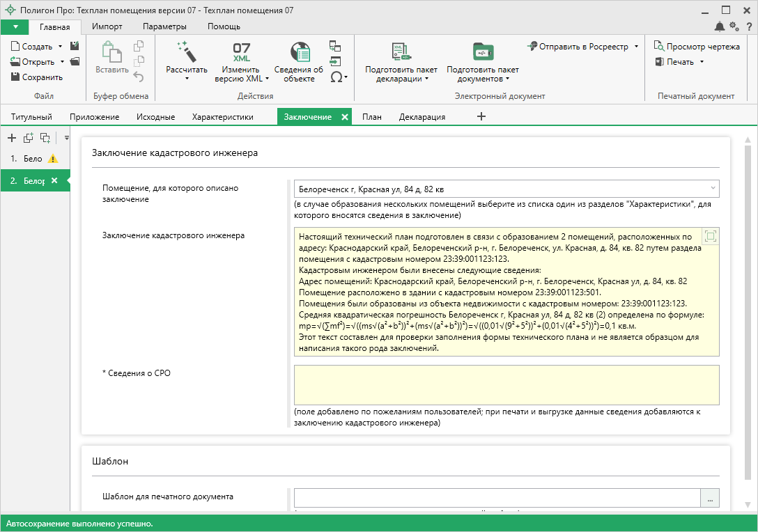Open the Omega special symbols dropdown
This screenshot has width=758, height=532.
pos(339,77)
